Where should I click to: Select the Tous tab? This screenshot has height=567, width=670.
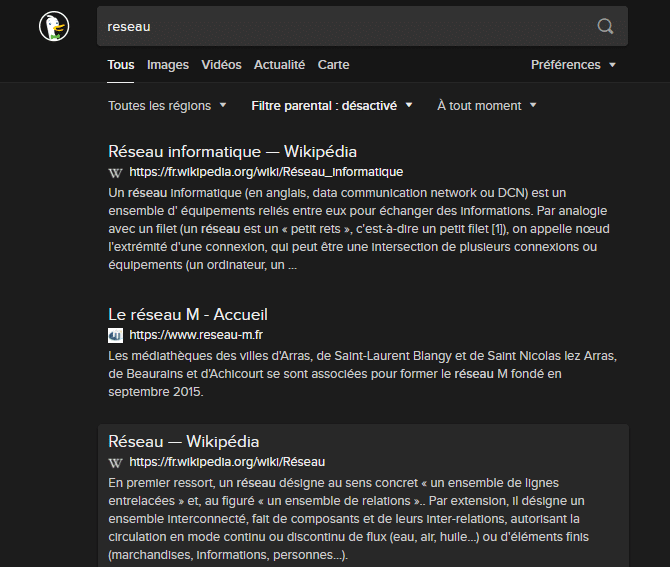click(x=121, y=65)
